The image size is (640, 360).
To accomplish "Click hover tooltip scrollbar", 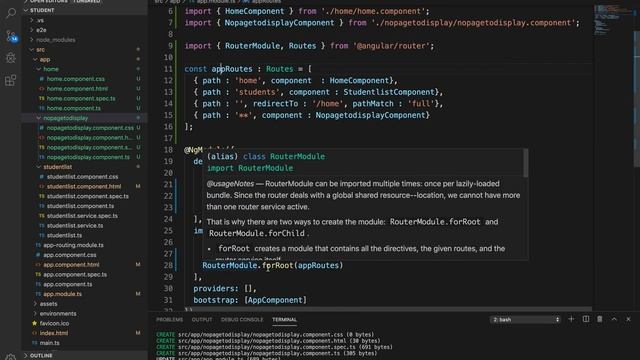I will click(526, 163).
